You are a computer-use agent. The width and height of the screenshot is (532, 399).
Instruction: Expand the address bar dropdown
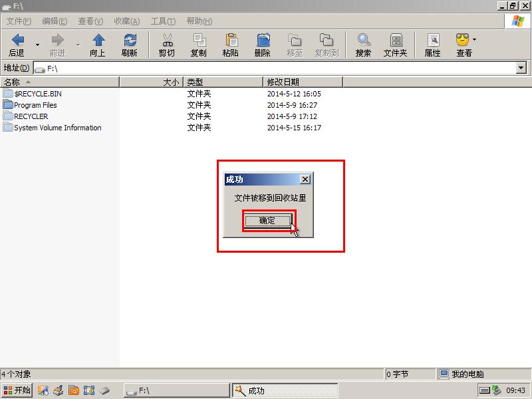(x=521, y=68)
